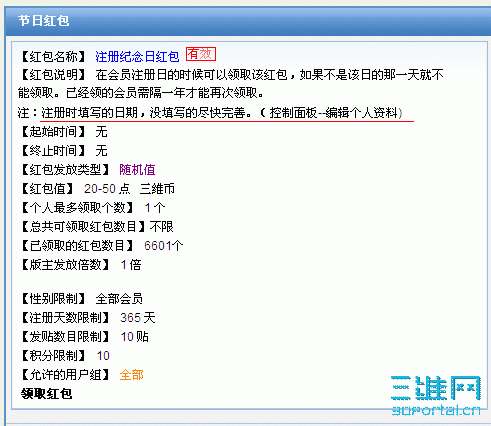Click the 领取红包 link
The image size is (491, 426).
click(x=46, y=394)
